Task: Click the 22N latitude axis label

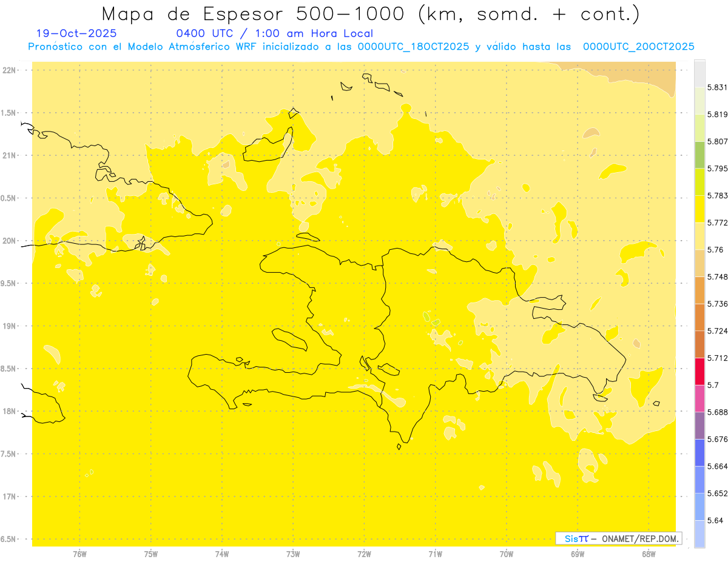Action: tap(10, 70)
